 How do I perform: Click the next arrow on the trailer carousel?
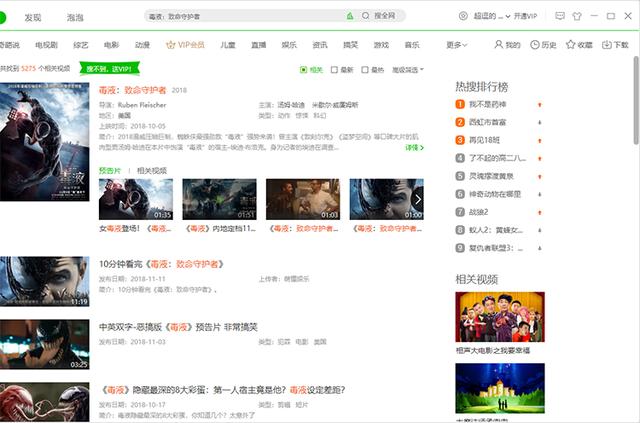pos(418,199)
